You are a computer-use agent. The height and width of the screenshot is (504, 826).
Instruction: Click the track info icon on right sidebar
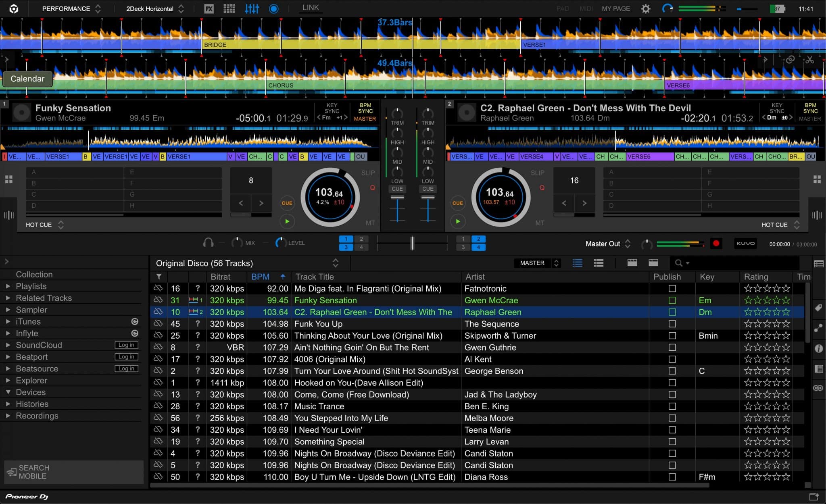point(819,348)
